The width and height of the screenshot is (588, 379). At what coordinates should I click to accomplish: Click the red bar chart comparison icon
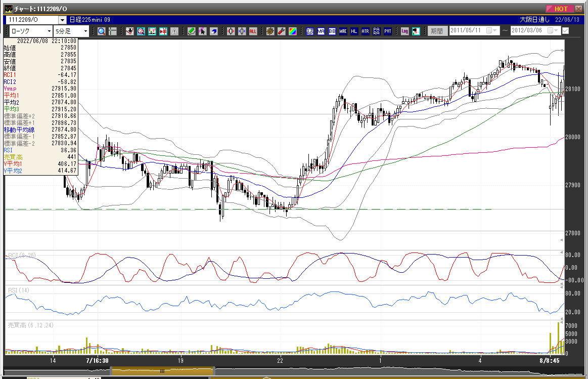click(152, 31)
